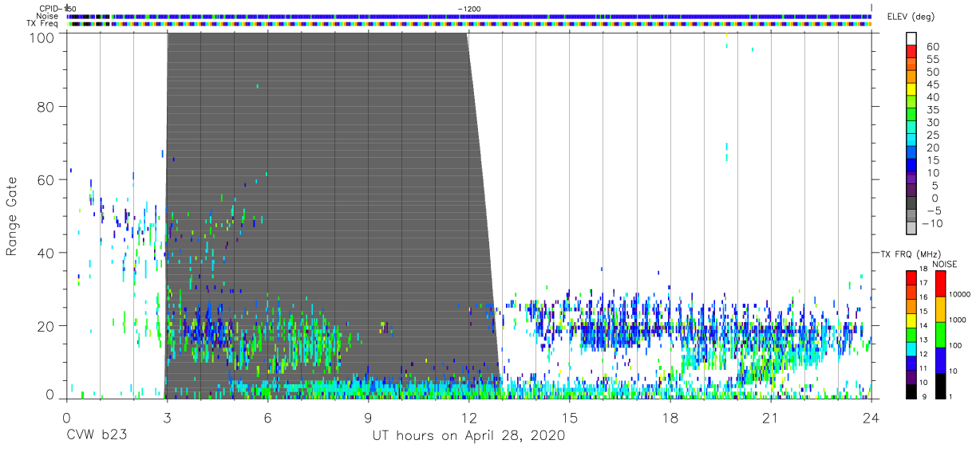This screenshot has width=980, height=452.
Task: Click the TX Freq label above the plot
Action: (42, 23)
